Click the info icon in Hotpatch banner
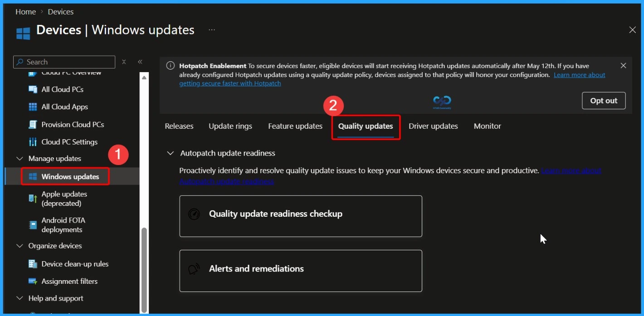Screen dimensions: 644x316 [171, 66]
